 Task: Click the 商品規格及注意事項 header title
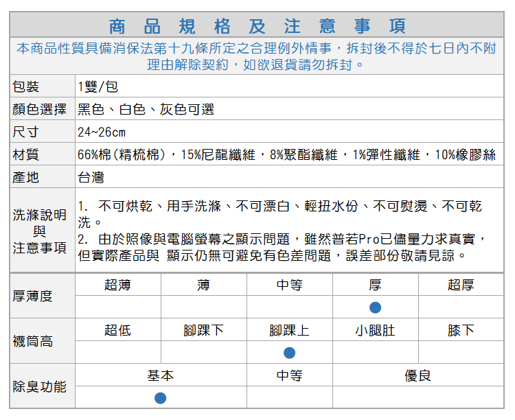[257, 26]
